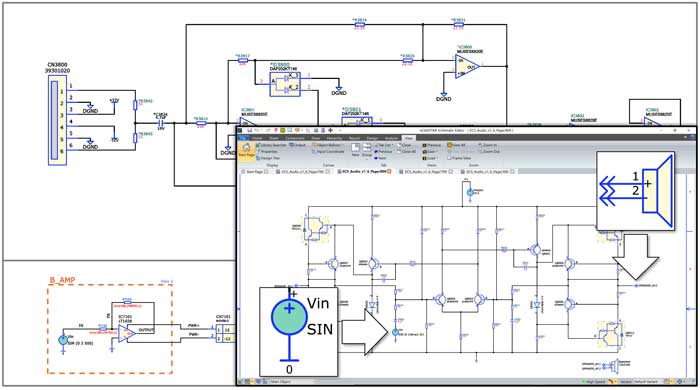Click the High Speed status bar indicator
This screenshot has width=700, height=390.
(594, 382)
